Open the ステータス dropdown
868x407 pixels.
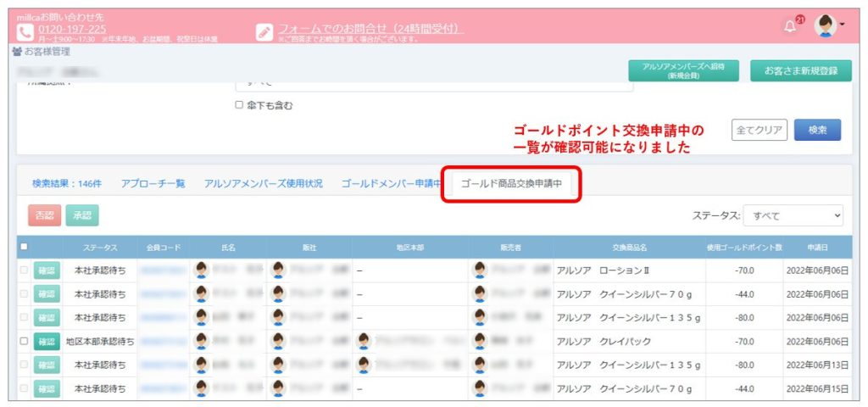pos(793,215)
